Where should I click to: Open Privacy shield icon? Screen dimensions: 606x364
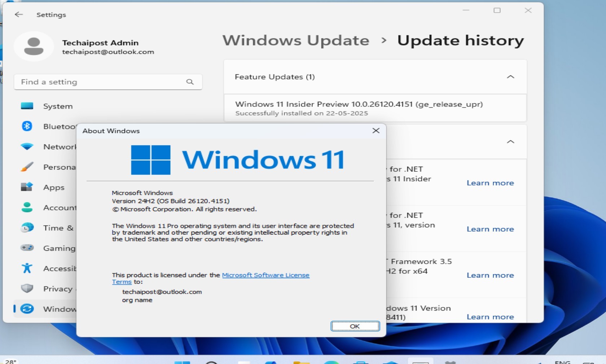27,288
